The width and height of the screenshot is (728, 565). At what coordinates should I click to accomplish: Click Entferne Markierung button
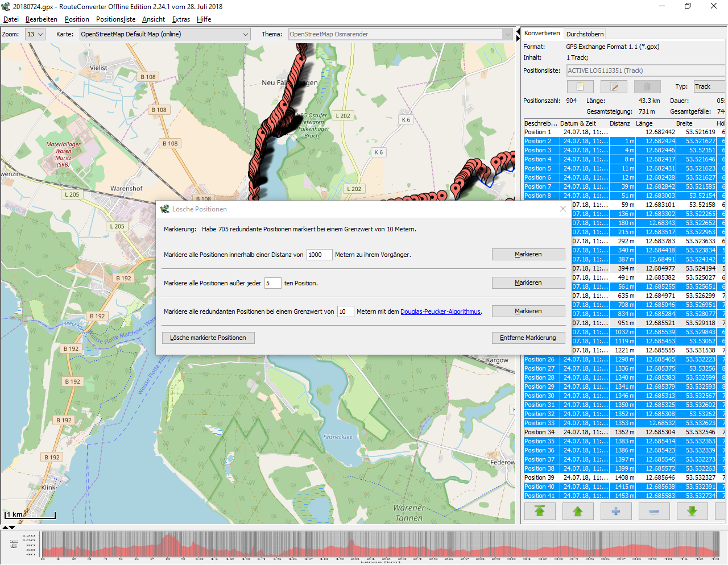click(528, 338)
